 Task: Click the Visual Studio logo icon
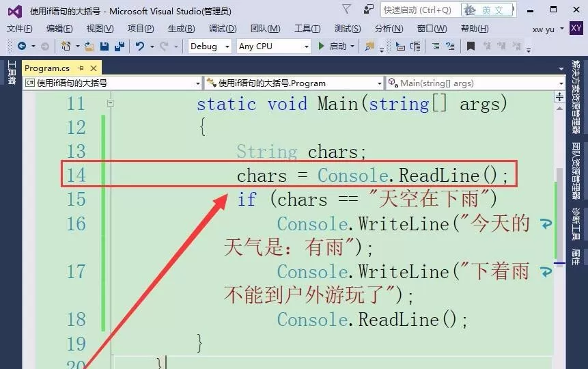pos(15,12)
